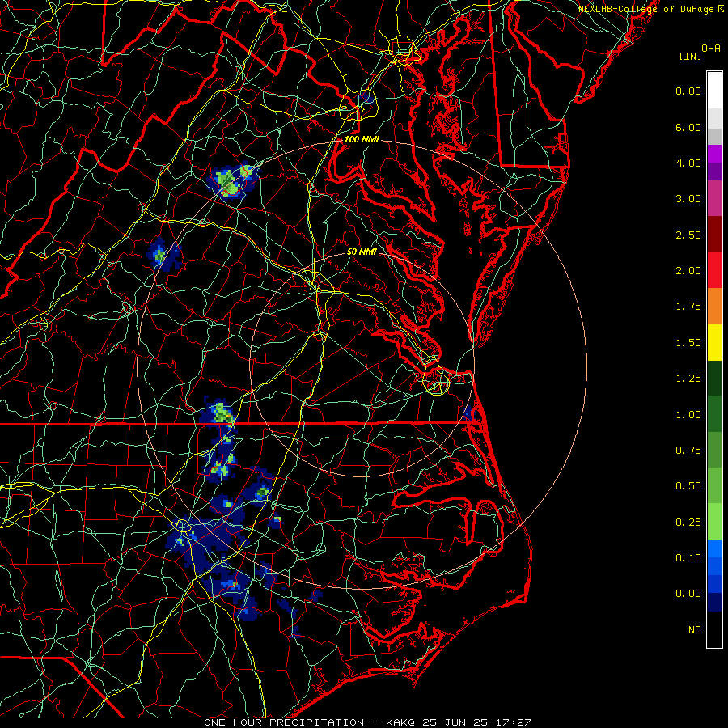Image resolution: width=728 pixels, height=728 pixels.
Task: Pick the navy swatch just above ND
Action: (x=714, y=603)
